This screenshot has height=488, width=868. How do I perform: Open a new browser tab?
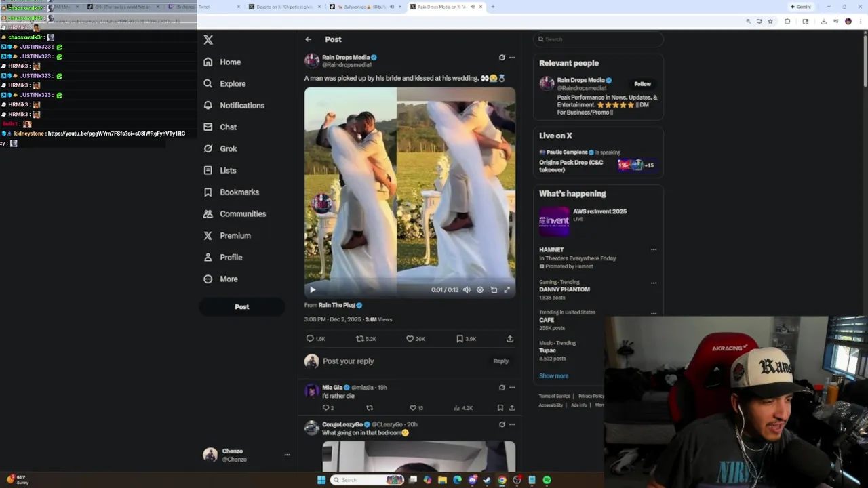(x=492, y=7)
